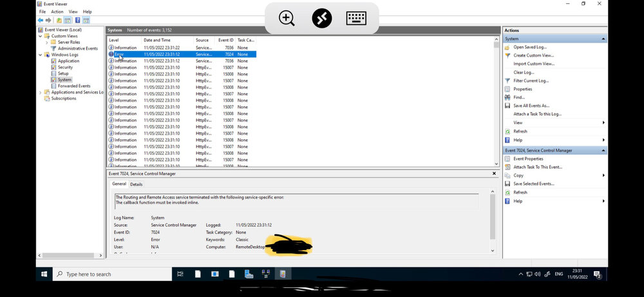The width and height of the screenshot is (644, 297).
Task: Collapse the Custom Views node
Action: click(40, 36)
